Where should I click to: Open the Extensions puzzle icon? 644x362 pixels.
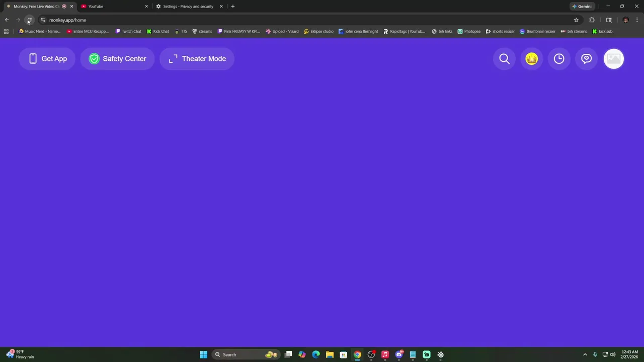click(x=592, y=20)
